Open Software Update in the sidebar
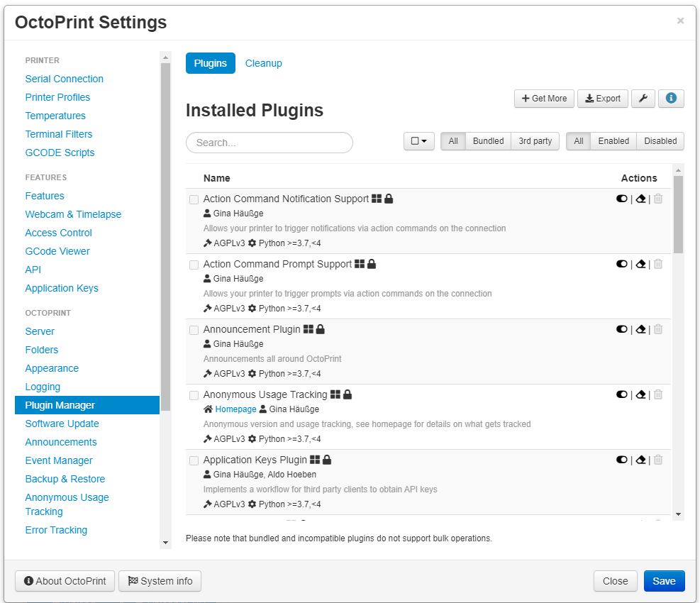 [x=62, y=424]
